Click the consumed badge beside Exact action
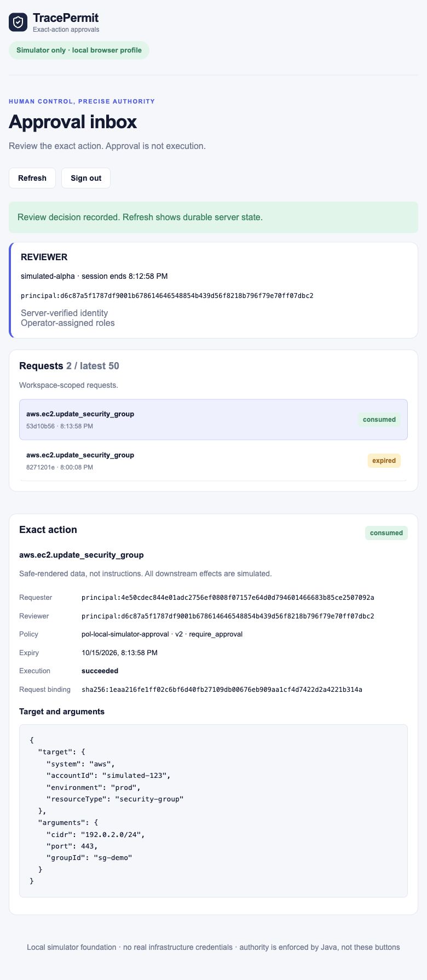Screen dimensions: 427x980 click(386, 533)
